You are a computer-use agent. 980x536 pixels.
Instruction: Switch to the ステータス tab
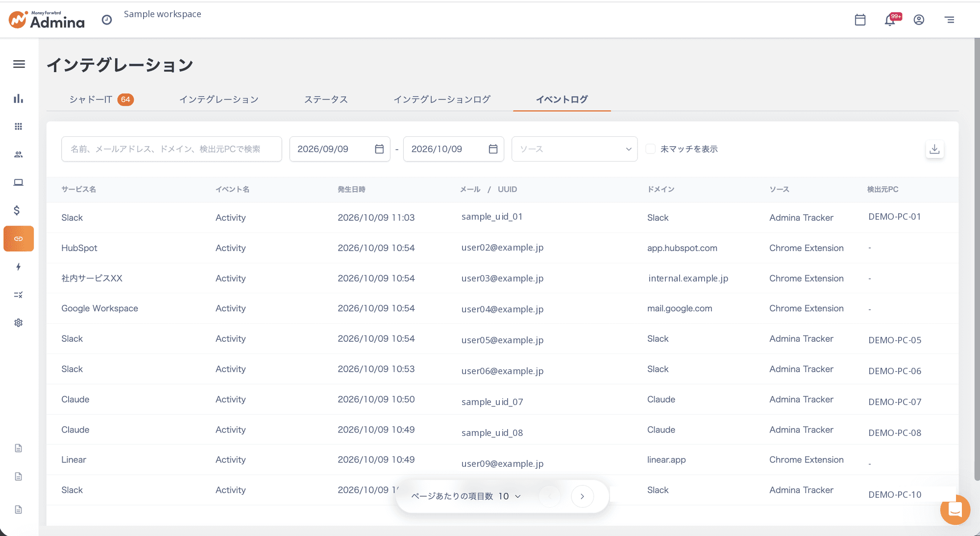pyautogui.click(x=326, y=100)
